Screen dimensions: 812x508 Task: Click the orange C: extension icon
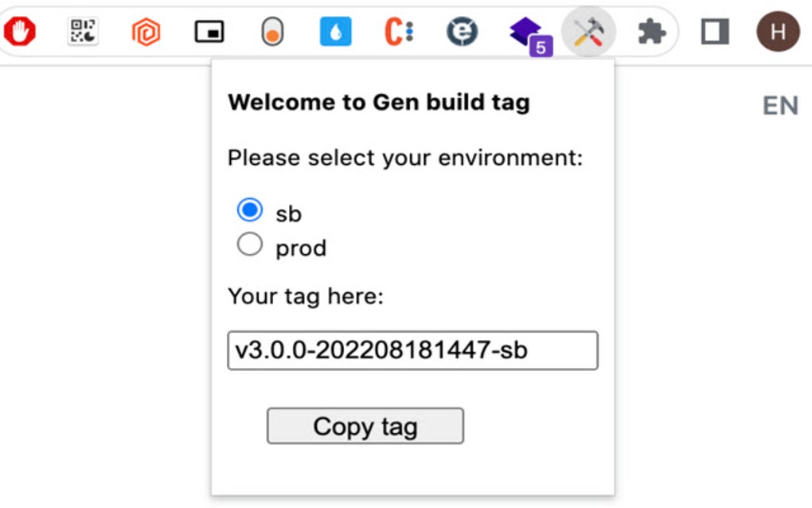(x=398, y=29)
